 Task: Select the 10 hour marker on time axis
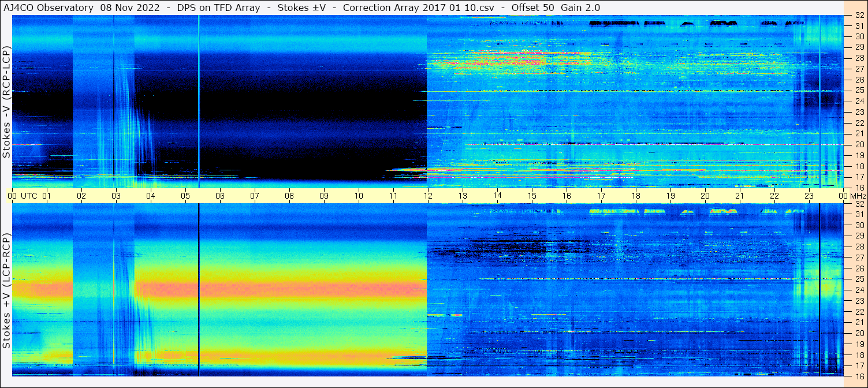point(359,196)
